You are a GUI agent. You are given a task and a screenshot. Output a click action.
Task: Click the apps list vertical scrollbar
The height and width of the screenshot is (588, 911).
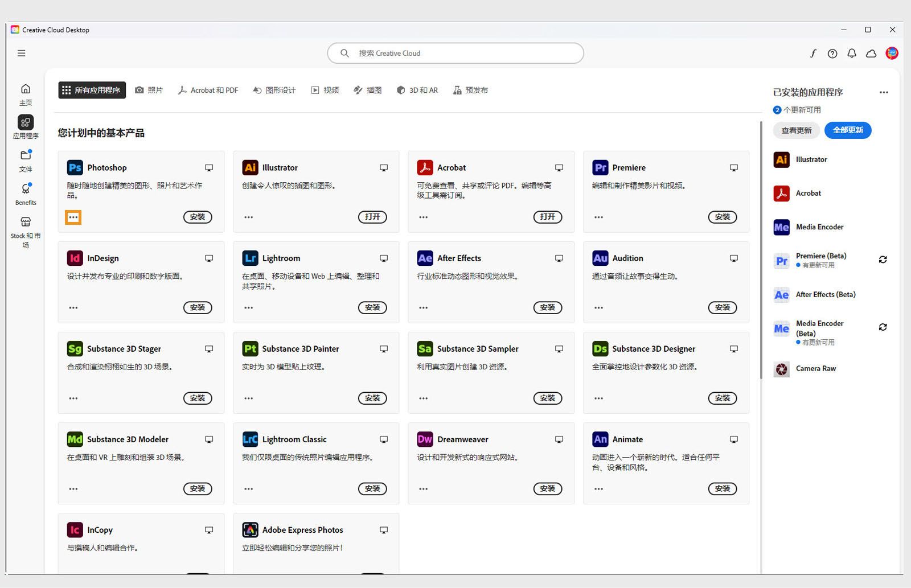[761, 250]
